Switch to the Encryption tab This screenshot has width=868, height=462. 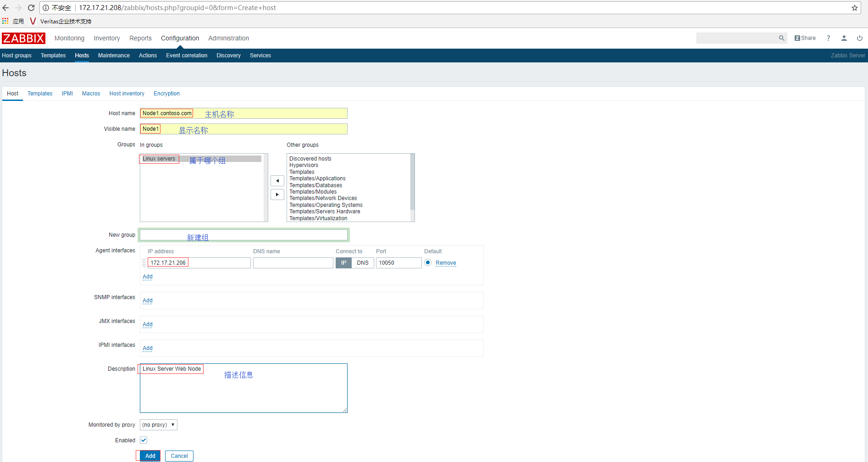tap(166, 94)
